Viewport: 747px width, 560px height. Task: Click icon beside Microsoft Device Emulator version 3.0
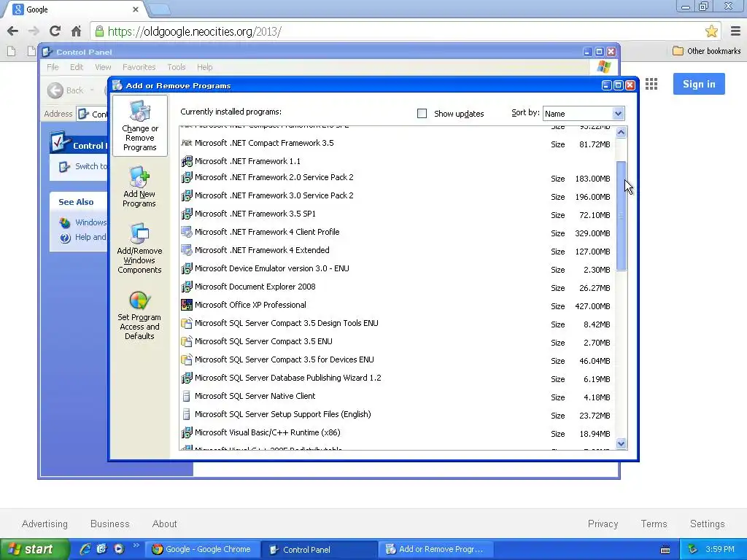pos(187,268)
